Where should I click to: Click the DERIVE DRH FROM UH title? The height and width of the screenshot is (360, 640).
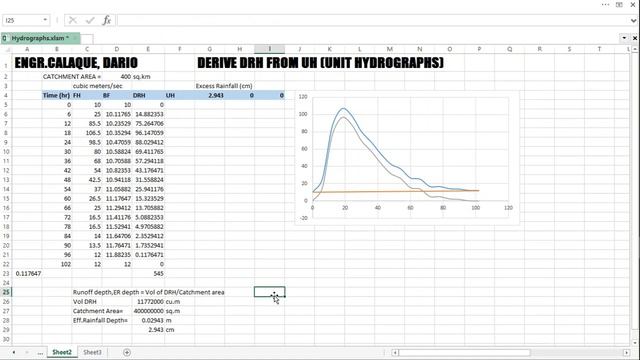pos(320,63)
